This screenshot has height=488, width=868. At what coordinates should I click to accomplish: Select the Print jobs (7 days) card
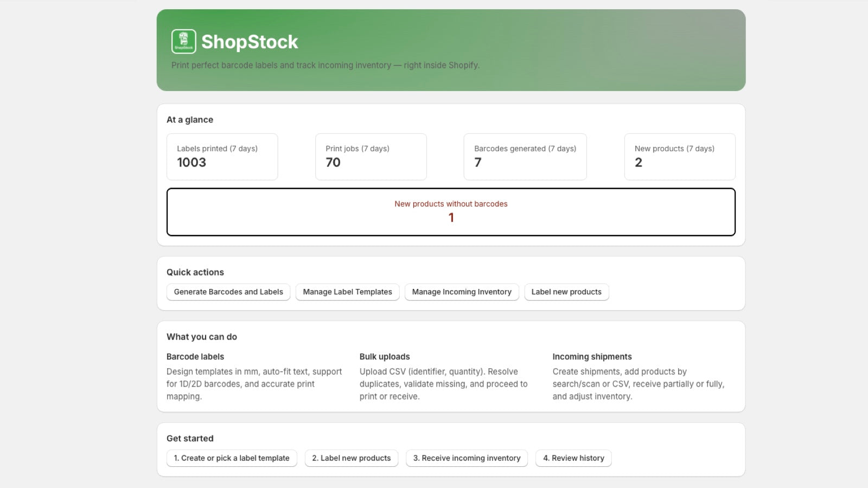(371, 157)
